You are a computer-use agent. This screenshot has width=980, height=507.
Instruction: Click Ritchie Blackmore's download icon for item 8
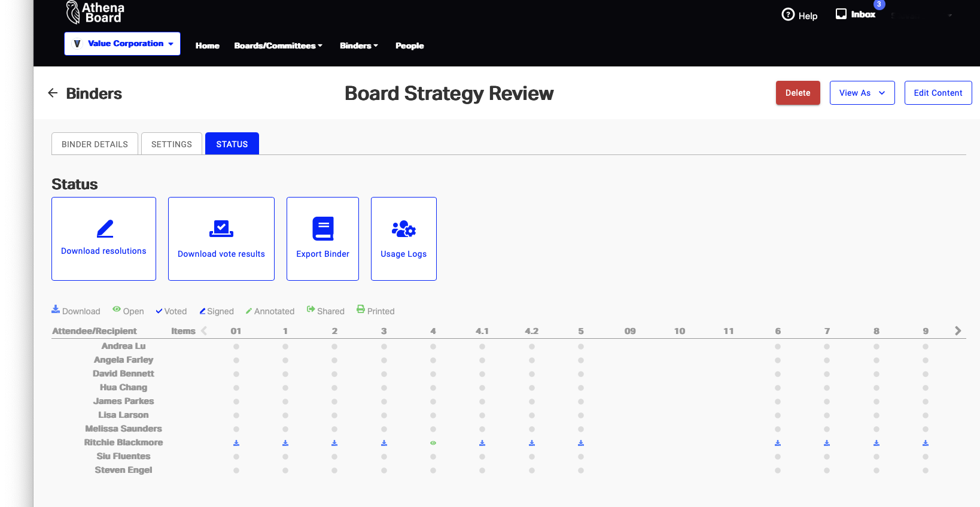click(x=876, y=443)
